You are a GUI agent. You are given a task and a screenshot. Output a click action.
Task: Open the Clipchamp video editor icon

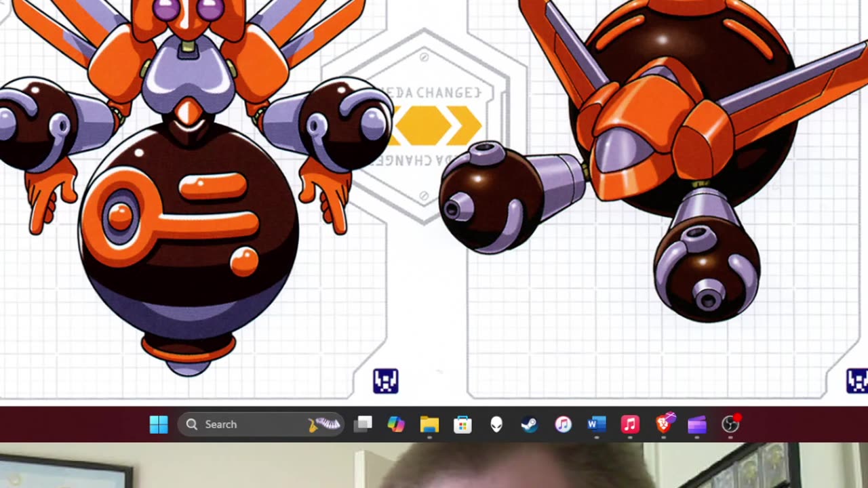click(697, 424)
